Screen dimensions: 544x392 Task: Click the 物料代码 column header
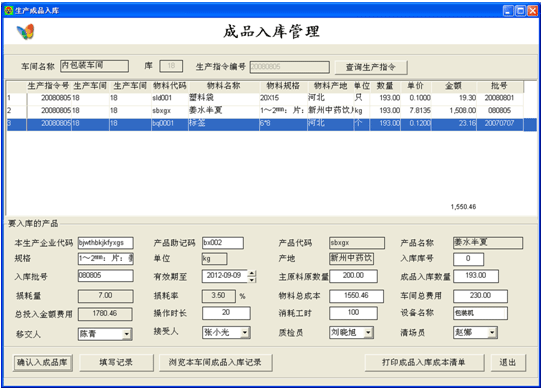coord(170,86)
